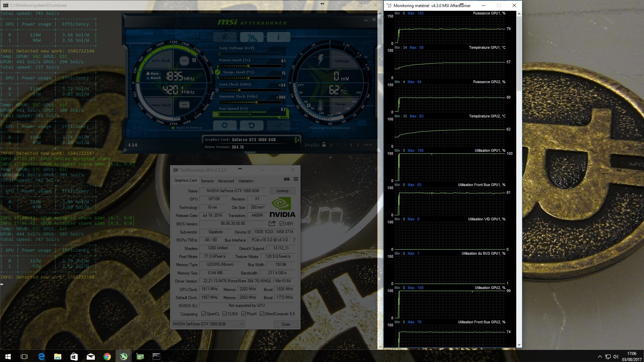The height and width of the screenshot is (362, 644).
Task: Open the Advanced tab in GPU-Z
Action: pos(226,181)
